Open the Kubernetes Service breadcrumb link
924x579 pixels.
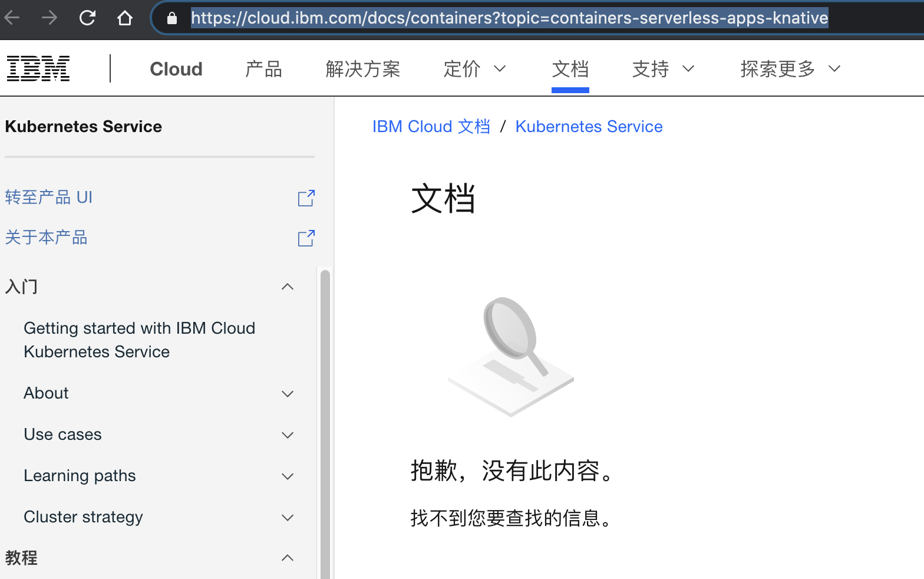click(x=589, y=126)
